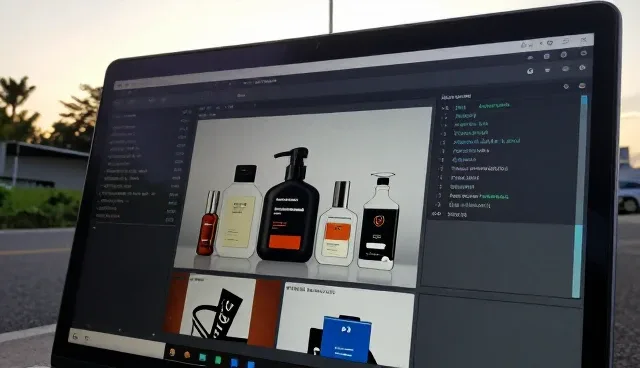Image resolution: width=640 pixels, height=368 pixels.
Task: Click the taskbar search box
Action: coord(116,343)
